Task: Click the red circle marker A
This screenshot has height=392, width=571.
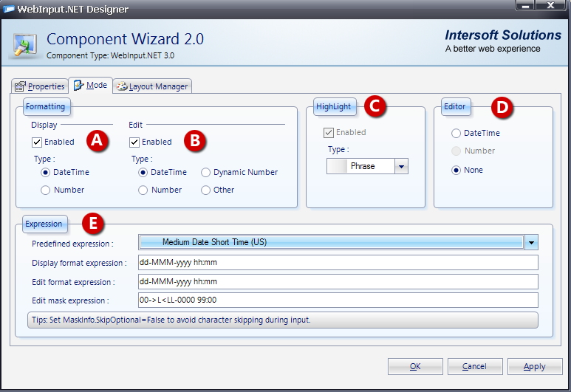Action: point(97,141)
